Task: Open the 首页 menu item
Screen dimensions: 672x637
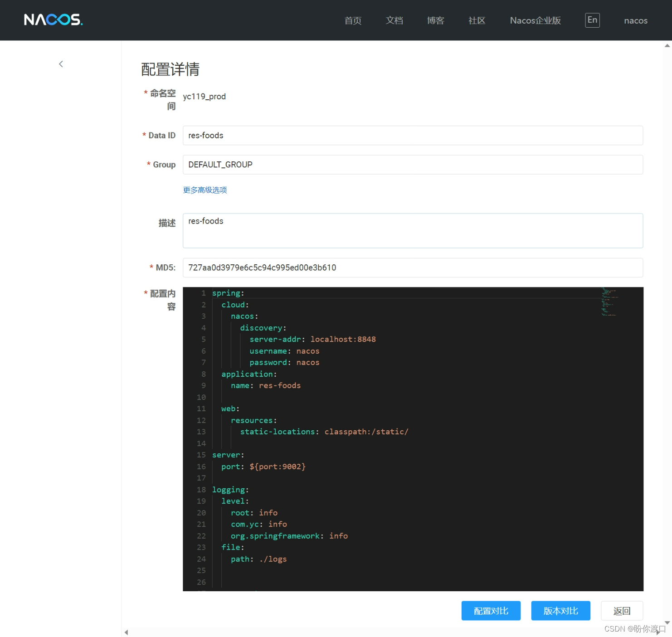Action: [x=353, y=20]
